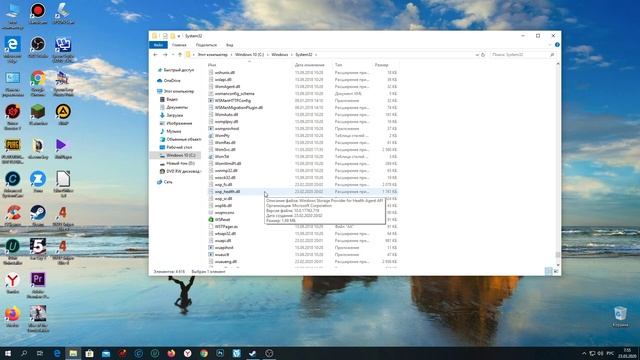
Task: Sort by Размер column header
Action: 381,65
